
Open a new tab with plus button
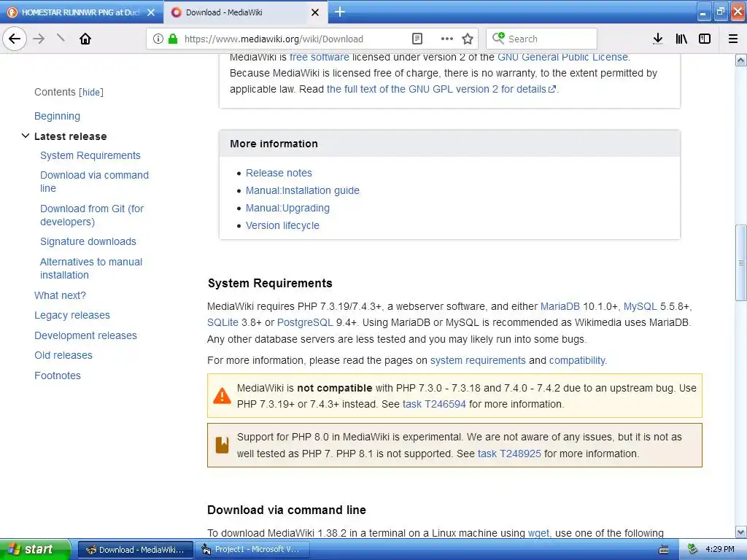340,12
